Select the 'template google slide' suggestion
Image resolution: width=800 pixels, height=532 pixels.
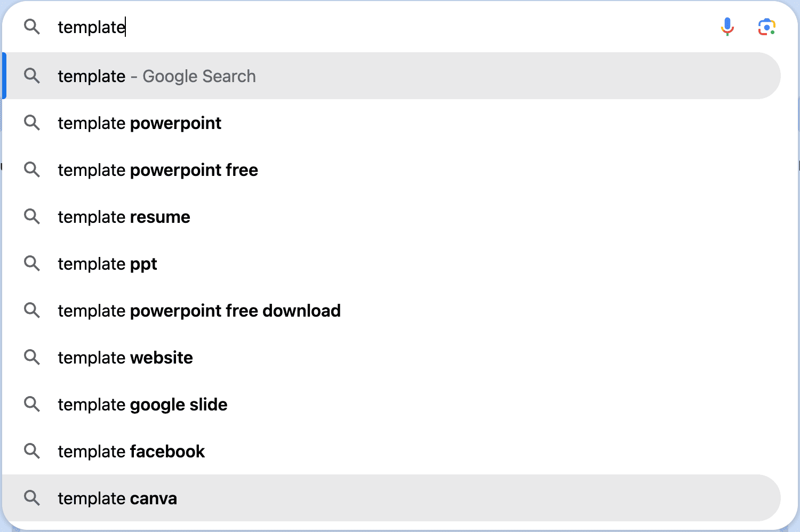(x=142, y=404)
